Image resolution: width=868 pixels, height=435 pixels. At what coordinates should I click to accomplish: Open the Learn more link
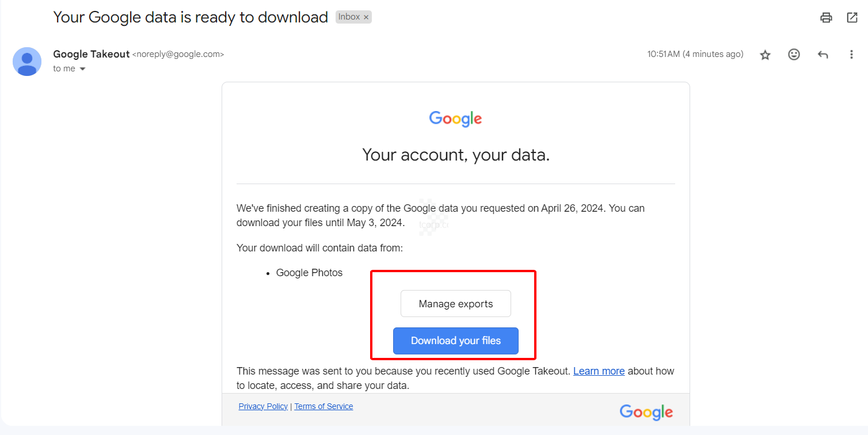click(x=599, y=371)
